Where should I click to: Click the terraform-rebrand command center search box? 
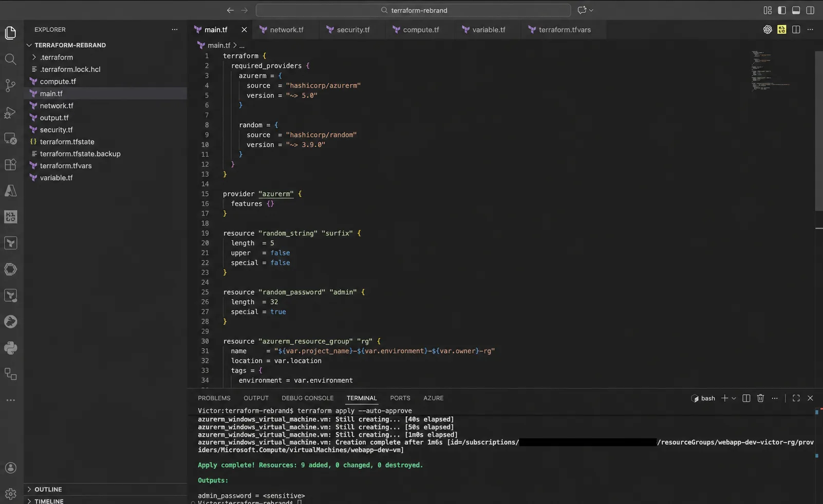[x=413, y=10]
